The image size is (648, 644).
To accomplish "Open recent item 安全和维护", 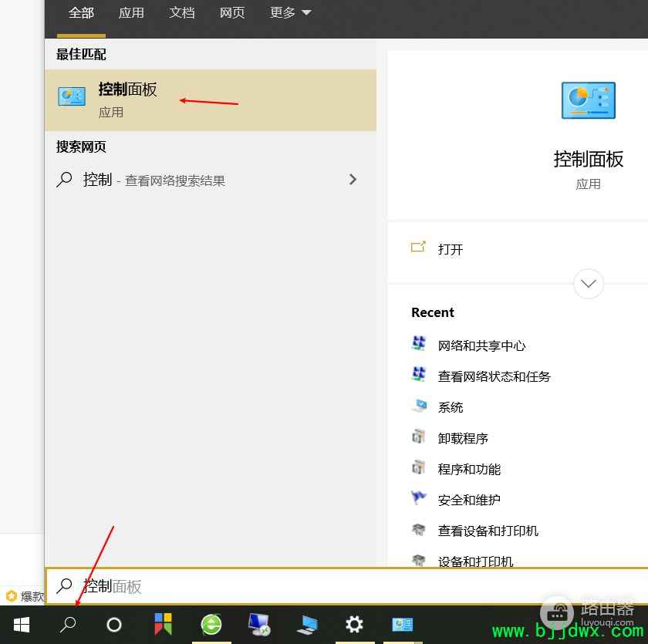I will [x=469, y=501].
